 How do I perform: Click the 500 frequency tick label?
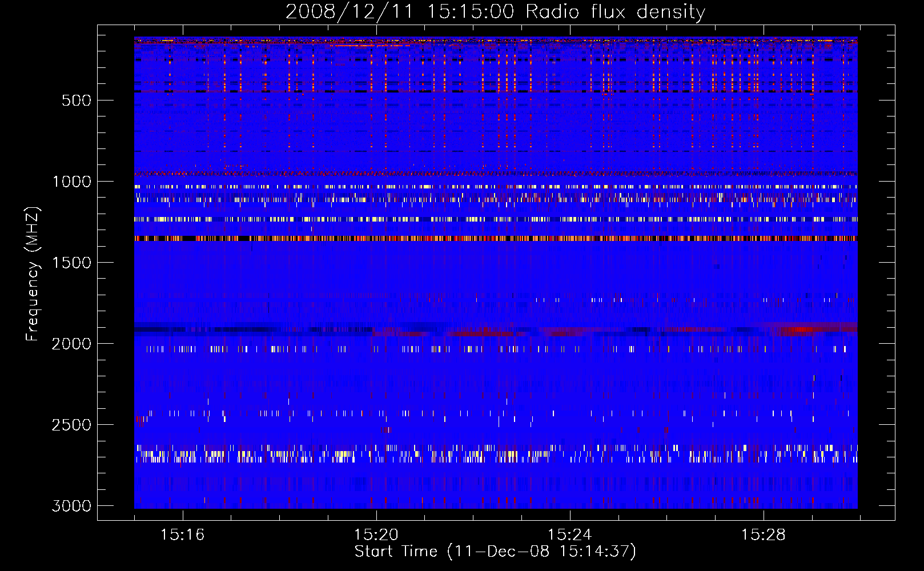point(77,100)
